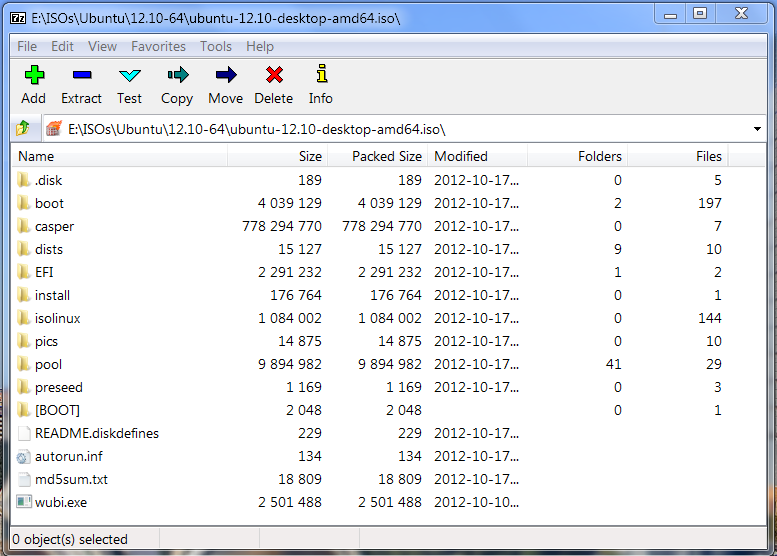The width and height of the screenshot is (777, 556).
Task: Select the dists folder icon
Action: click(23, 249)
